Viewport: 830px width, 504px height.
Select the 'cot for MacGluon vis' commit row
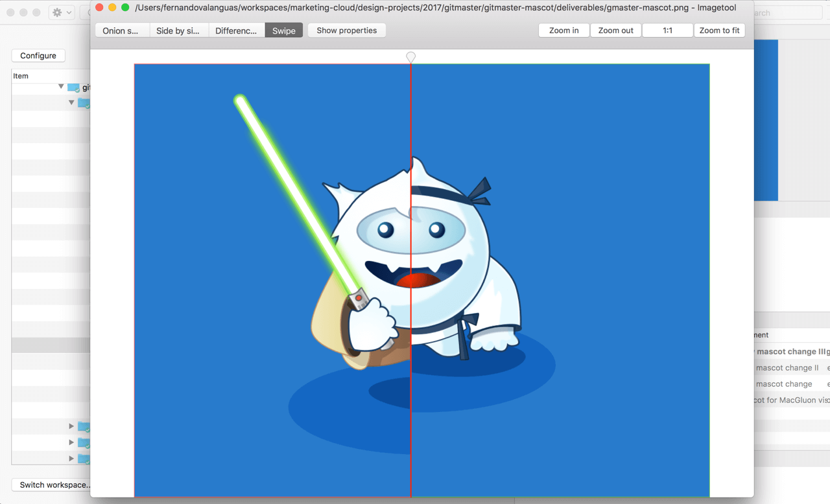tap(792, 400)
